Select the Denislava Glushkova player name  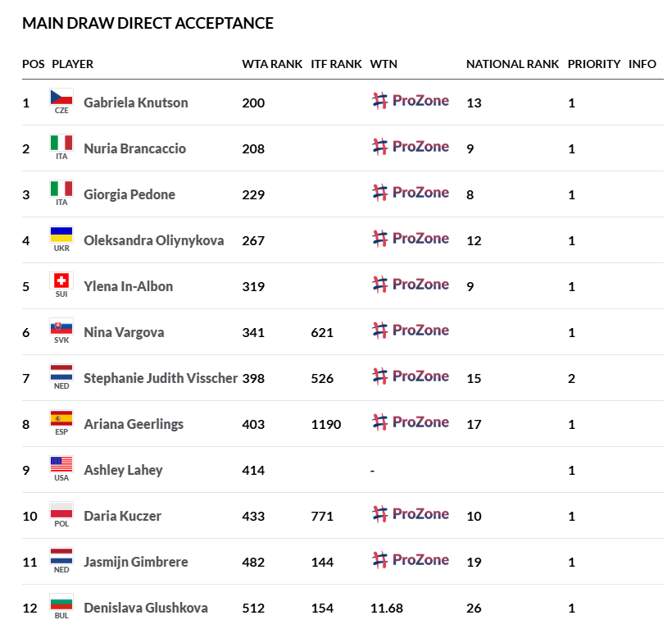coord(146,608)
